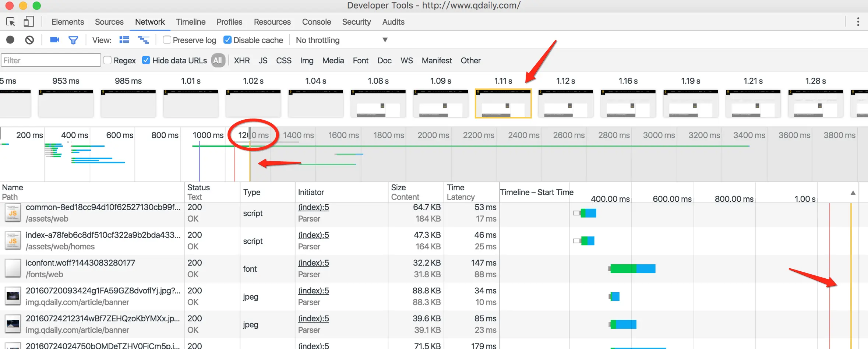
Task: Filter requests by WS
Action: (407, 60)
